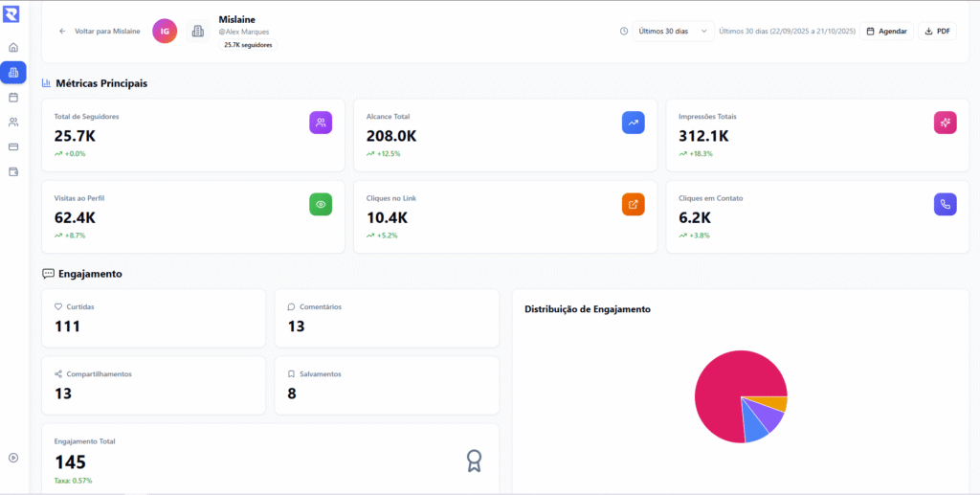Image resolution: width=980 pixels, height=495 pixels.
Task: Click the 8 Salvamentos value
Action: 292,394
